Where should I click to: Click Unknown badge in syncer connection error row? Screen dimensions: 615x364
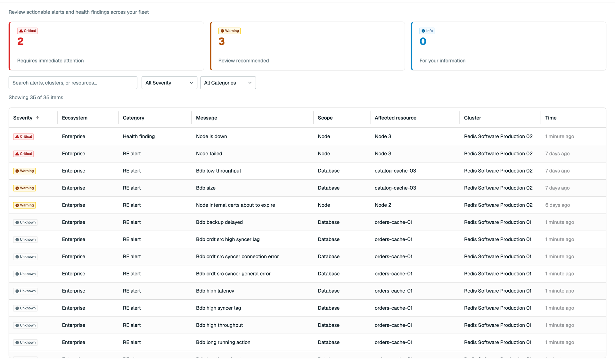25,257
